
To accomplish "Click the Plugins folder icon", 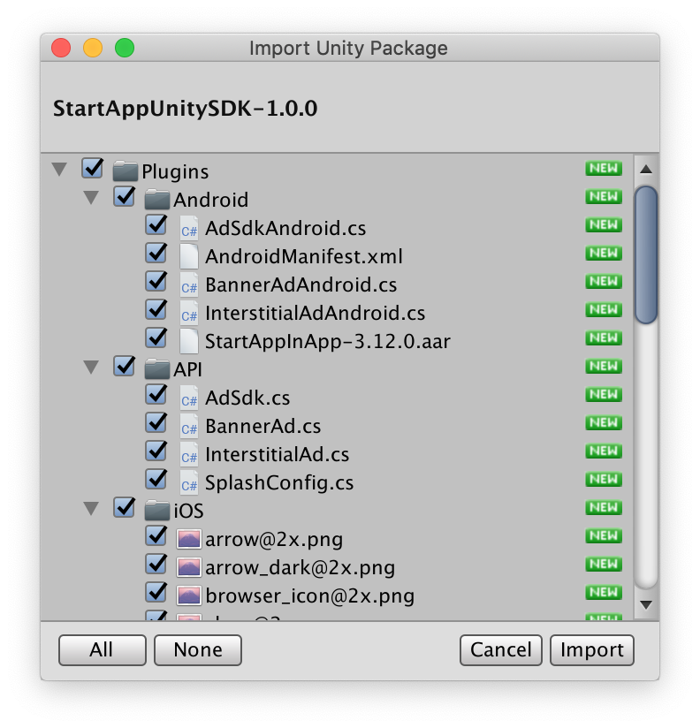I will click(x=126, y=171).
